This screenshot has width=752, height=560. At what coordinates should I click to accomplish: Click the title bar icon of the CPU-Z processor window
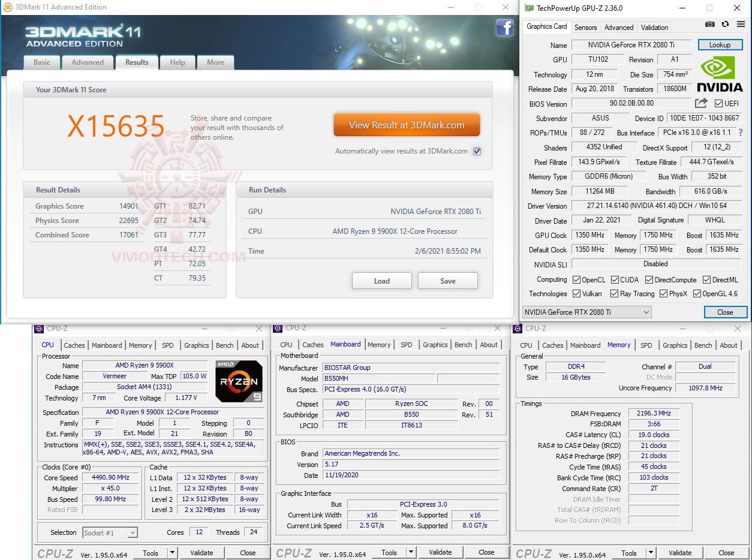click(39, 329)
